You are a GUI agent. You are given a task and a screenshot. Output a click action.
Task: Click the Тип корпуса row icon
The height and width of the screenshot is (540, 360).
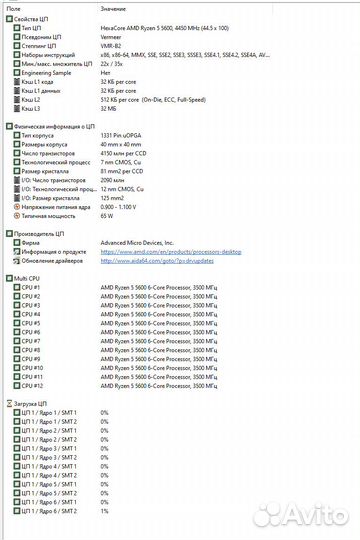17,135
